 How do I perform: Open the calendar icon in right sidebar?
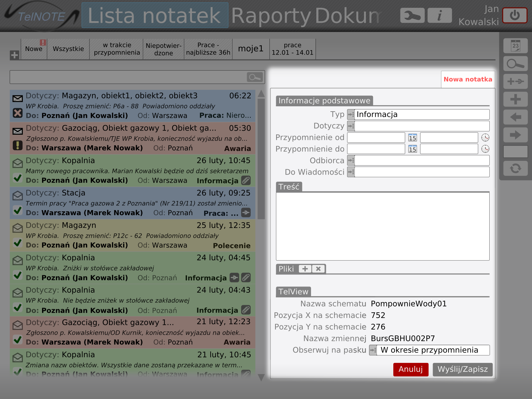515,46
